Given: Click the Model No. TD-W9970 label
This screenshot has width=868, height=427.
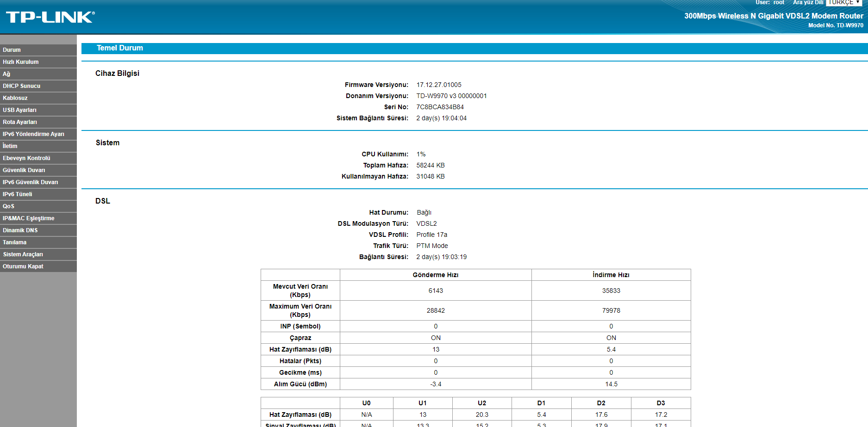Looking at the screenshot, I should point(836,25).
